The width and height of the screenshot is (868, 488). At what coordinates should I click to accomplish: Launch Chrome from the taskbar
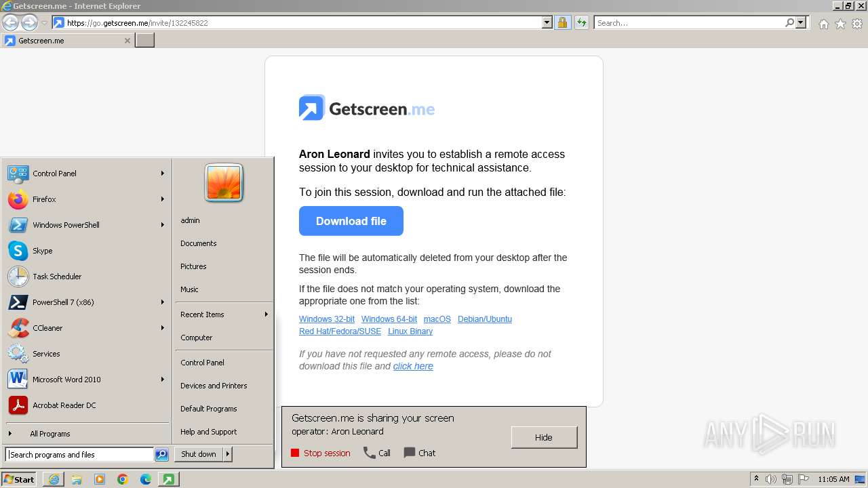click(x=123, y=479)
